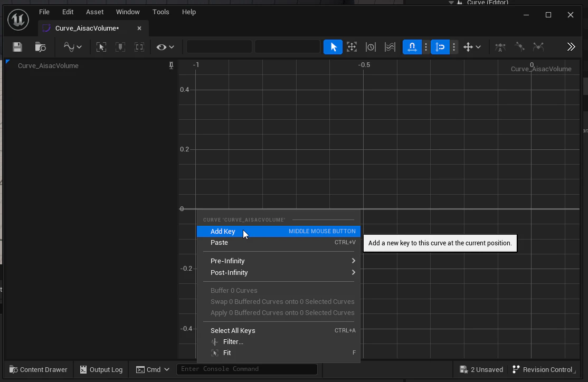This screenshot has width=588, height=382.
Task: Open the axis snapping dropdown
Action: 472,47
